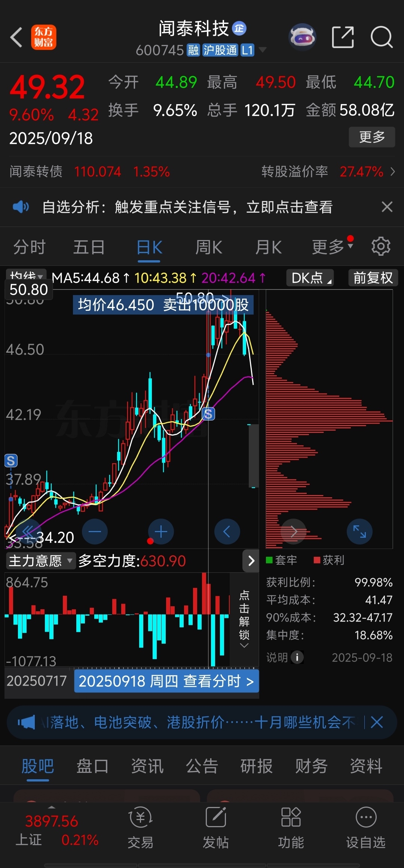This screenshot has height=868, width=404.
Task: Switch to the 周K chart tab
Action: point(209,247)
